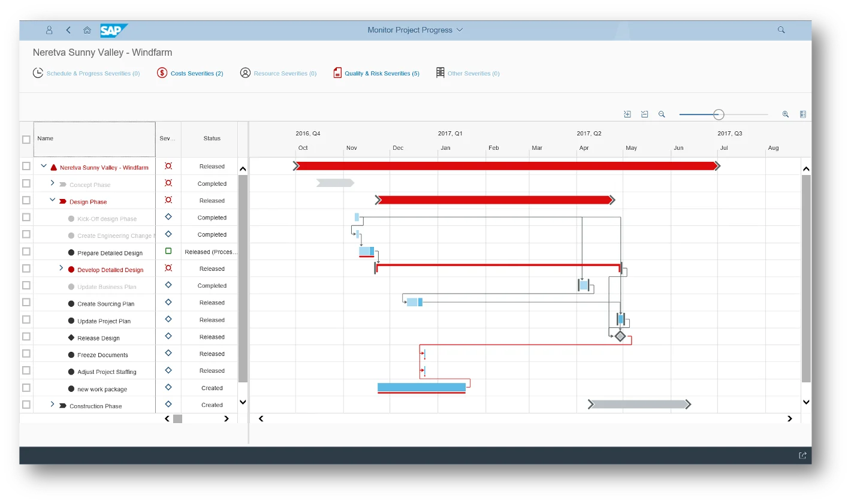
Task: Click diamond severity icon for Release Design
Action: (x=168, y=336)
